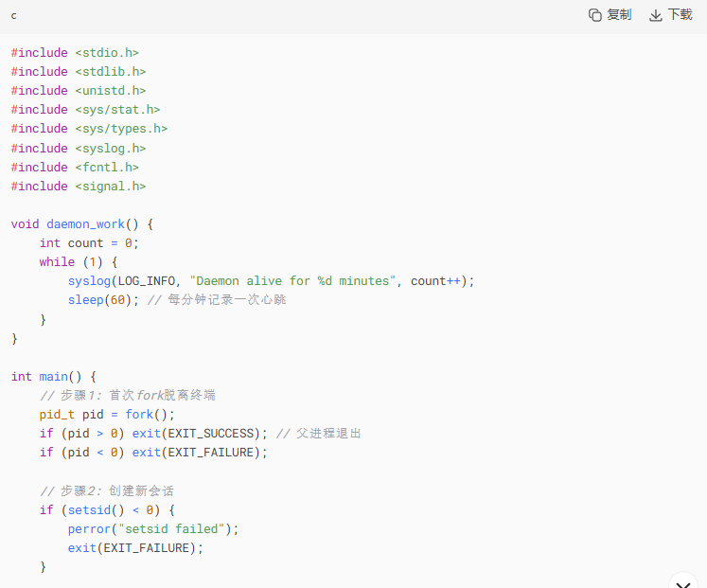Click the copy icon beside 复制
Image resolution: width=707 pixels, height=588 pixels.
click(x=594, y=15)
